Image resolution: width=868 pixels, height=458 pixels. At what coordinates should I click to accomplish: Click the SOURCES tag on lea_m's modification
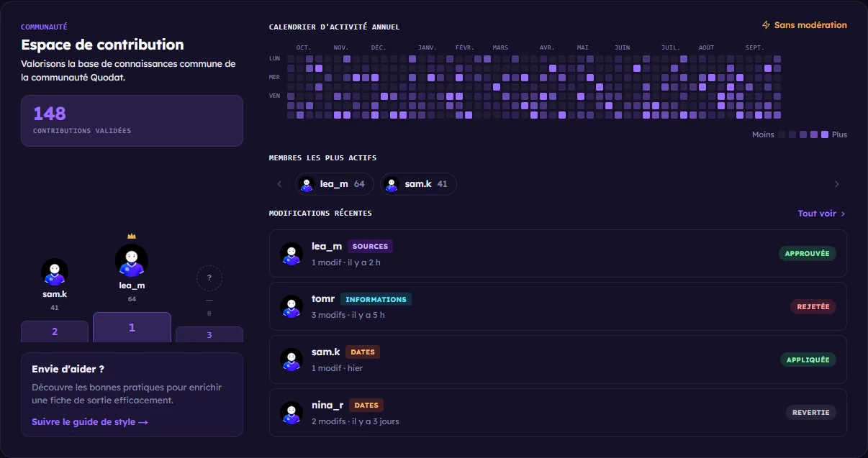[370, 247]
